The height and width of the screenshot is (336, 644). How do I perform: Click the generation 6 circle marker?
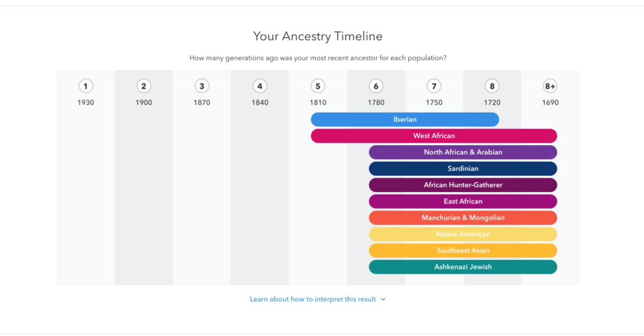click(376, 87)
